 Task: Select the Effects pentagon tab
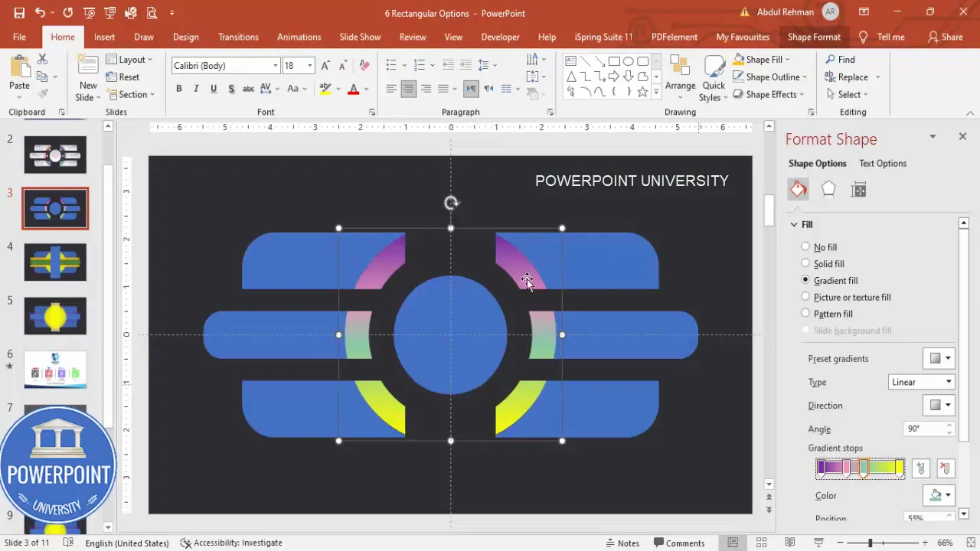(x=828, y=189)
